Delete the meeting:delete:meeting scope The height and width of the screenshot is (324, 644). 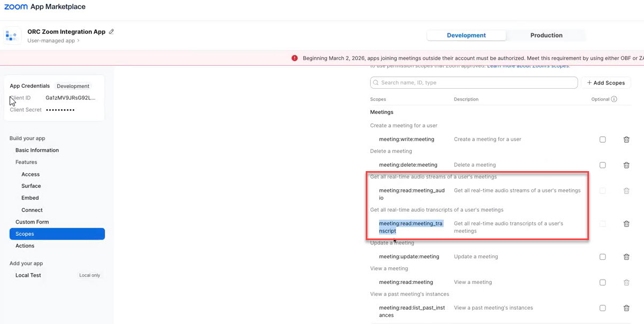pyautogui.click(x=626, y=165)
